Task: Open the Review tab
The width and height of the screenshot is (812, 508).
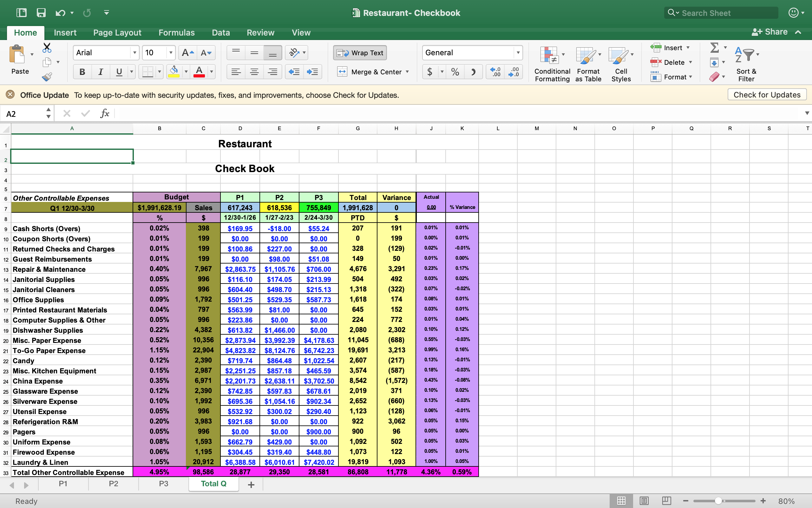Action: pos(260,33)
